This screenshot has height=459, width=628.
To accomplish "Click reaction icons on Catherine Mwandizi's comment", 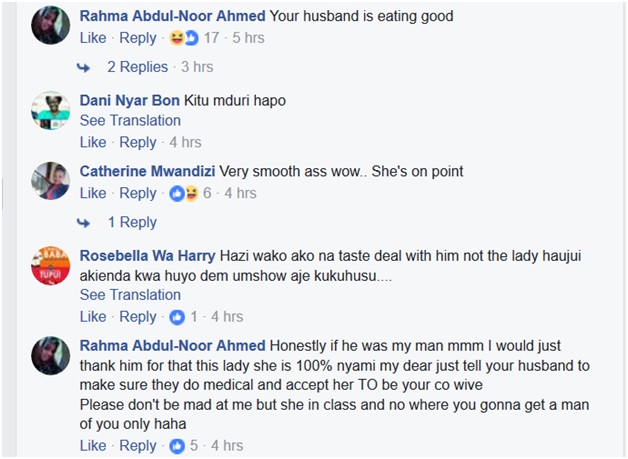I will coord(184,194).
